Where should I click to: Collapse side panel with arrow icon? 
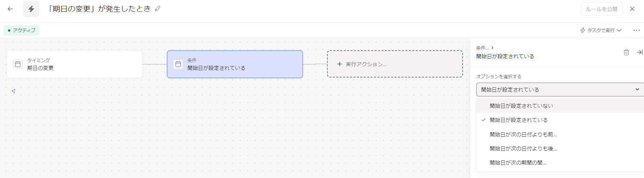640,52
